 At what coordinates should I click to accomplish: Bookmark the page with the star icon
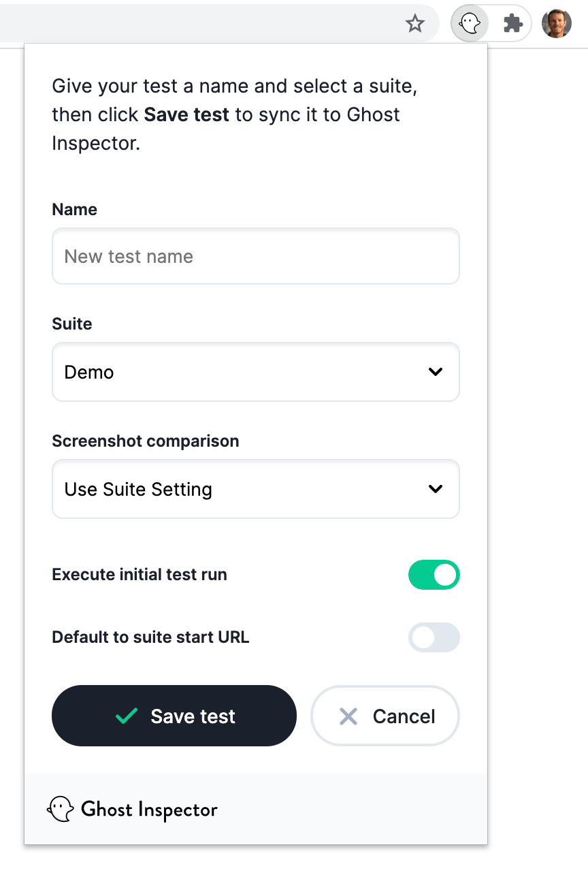pyautogui.click(x=415, y=24)
